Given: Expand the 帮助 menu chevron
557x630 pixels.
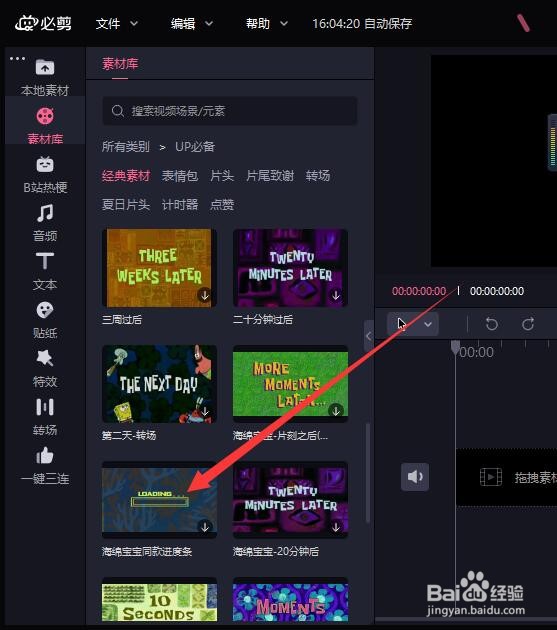Looking at the screenshot, I should pos(284,24).
